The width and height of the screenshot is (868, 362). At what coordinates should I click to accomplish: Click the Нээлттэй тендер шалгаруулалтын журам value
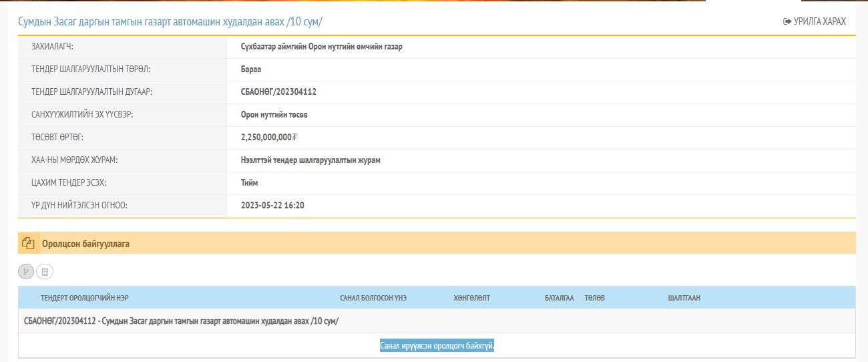click(310, 160)
